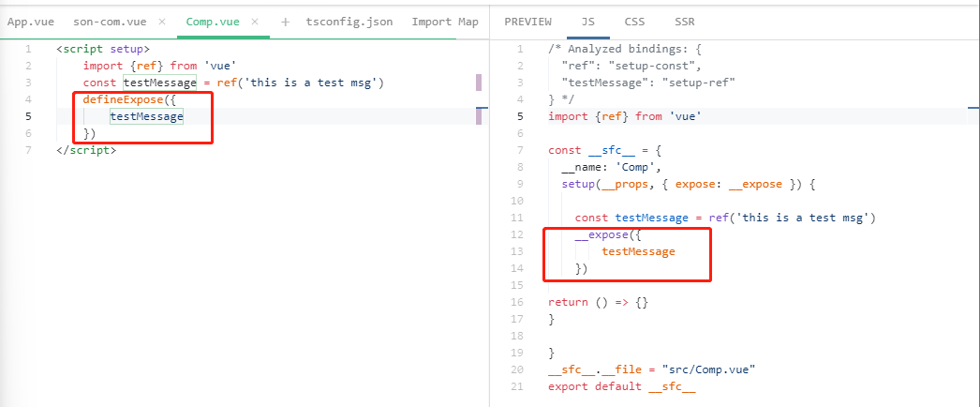Click 'testMessage' on output line 13
The height and width of the screenshot is (407, 980).
(639, 252)
